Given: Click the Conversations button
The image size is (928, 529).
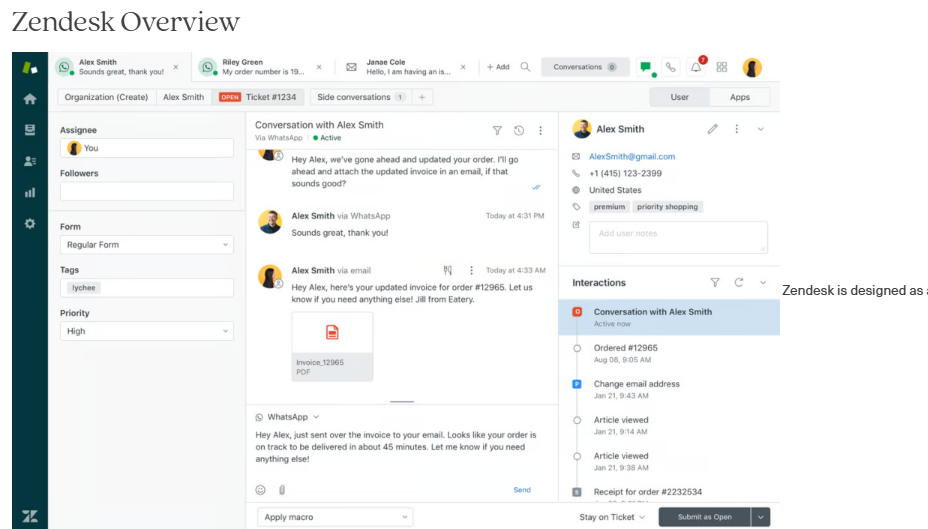Looking at the screenshot, I should click(x=584, y=67).
